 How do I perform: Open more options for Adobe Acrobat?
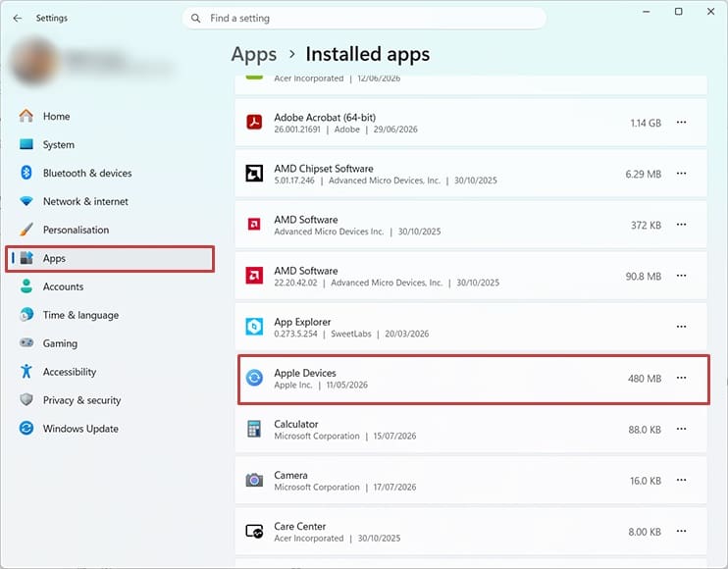(681, 123)
